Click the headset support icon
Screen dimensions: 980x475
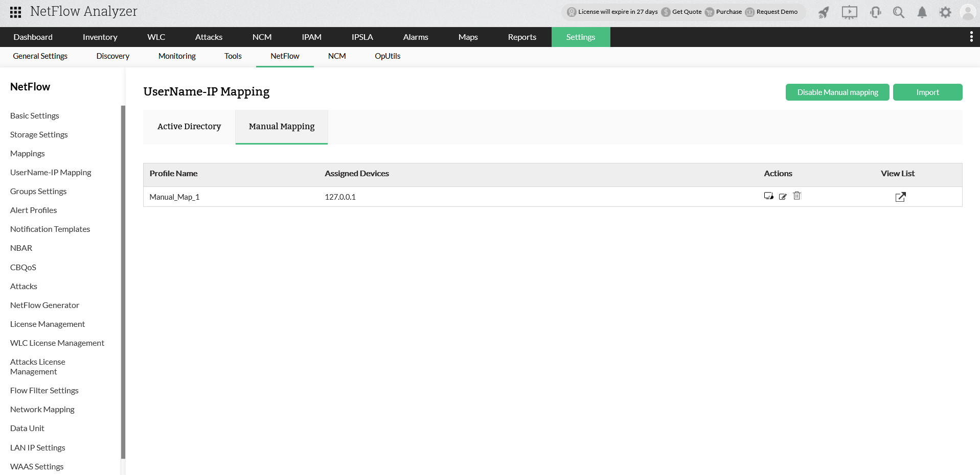tap(876, 12)
